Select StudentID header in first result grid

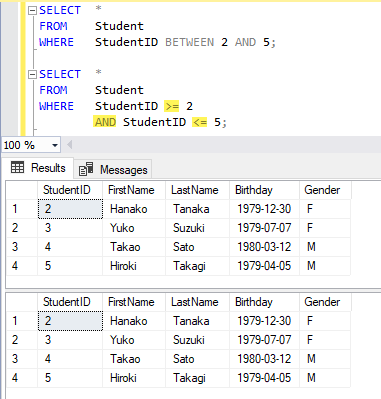[70, 190]
